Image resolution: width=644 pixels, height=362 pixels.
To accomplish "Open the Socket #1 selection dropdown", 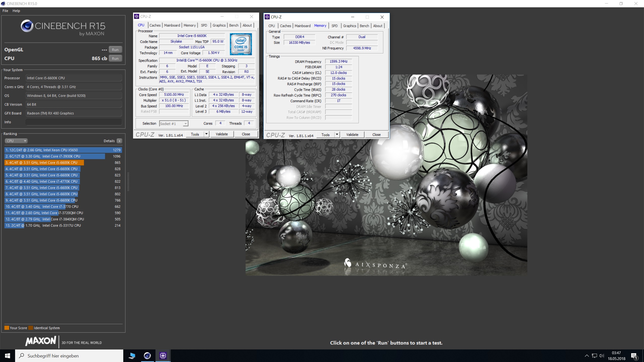I will point(174,123).
